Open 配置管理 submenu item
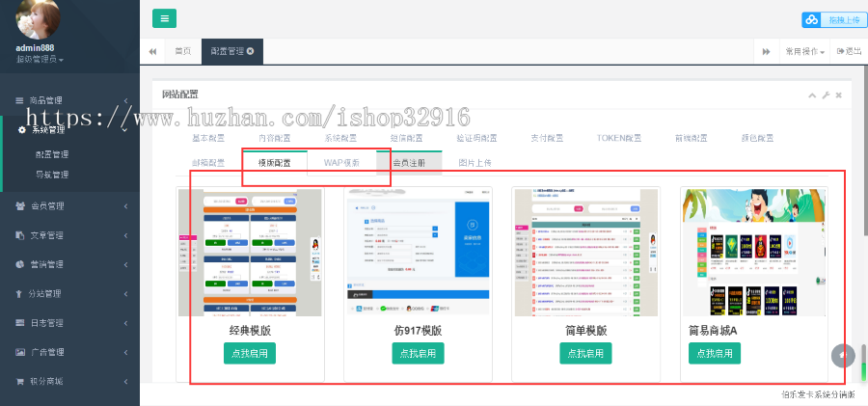Image resolution: width=868 pixels, height=406 pixels. pyautogui.click(x=52, y=154)
